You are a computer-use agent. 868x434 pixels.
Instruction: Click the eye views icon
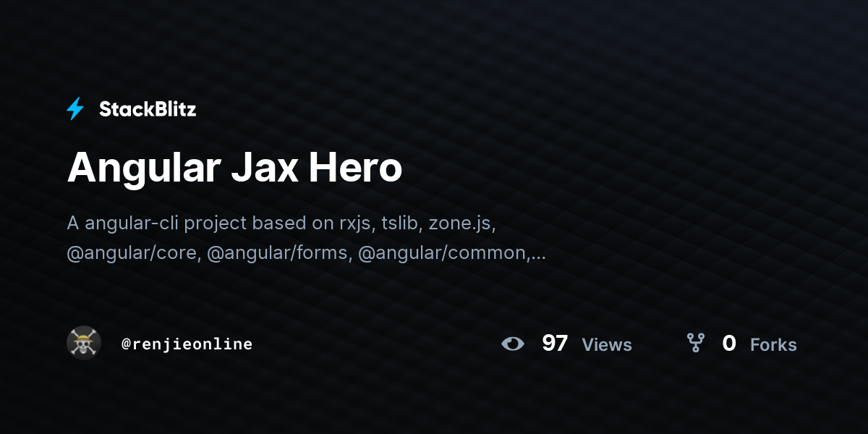(x=513, y=344)
